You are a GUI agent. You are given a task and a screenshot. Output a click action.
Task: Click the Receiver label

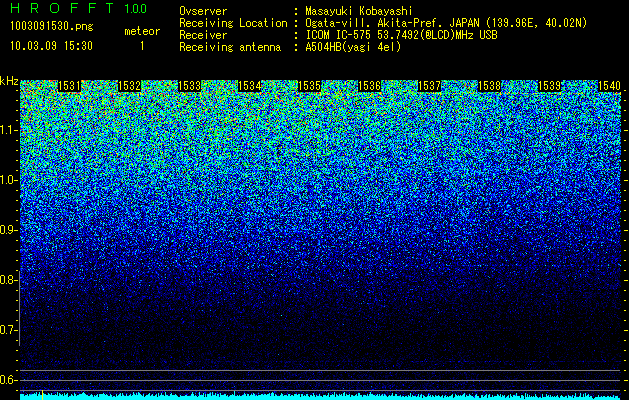tap(203, 35)
